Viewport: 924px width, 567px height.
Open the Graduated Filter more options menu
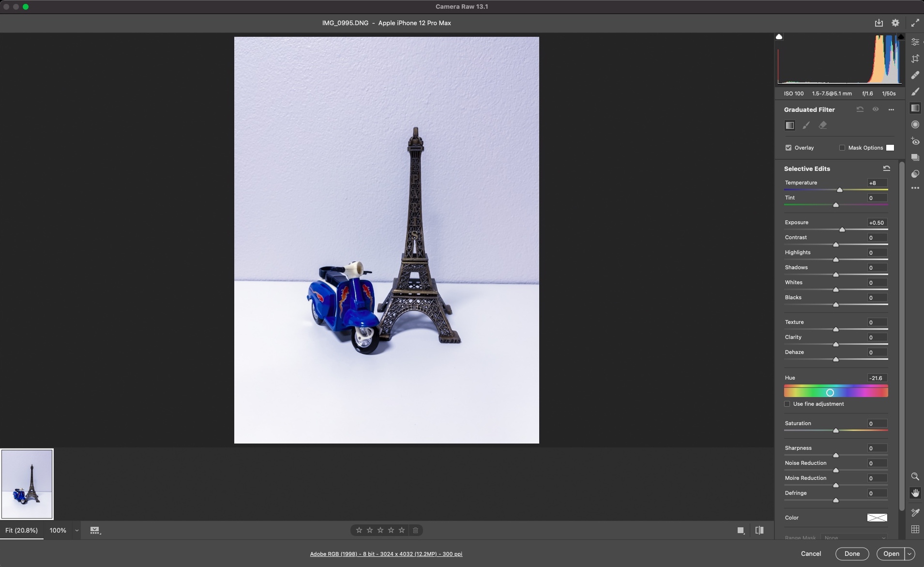(891, 109)
